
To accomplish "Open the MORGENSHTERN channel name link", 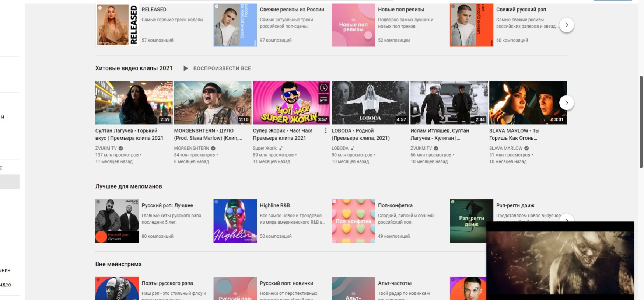I will pos(192,148).
